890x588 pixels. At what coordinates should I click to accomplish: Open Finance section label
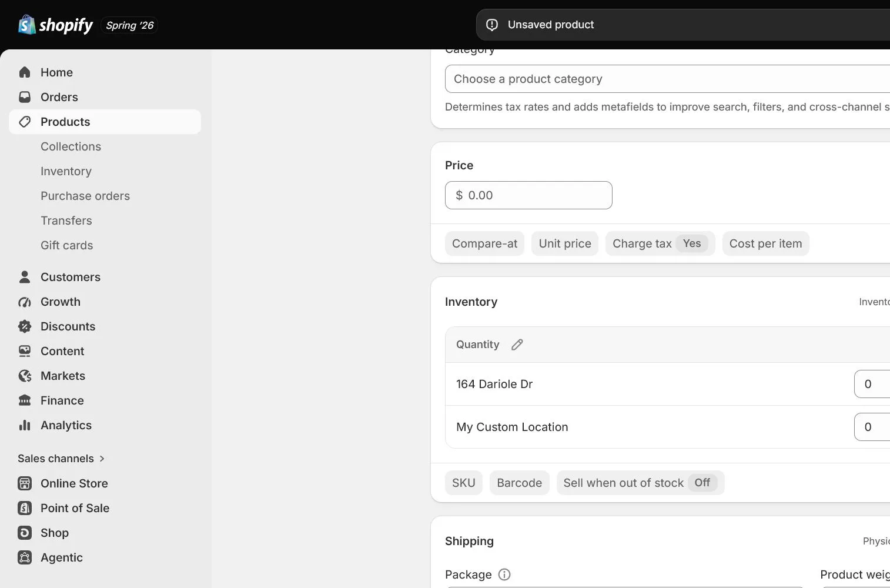tap(62, 400)
